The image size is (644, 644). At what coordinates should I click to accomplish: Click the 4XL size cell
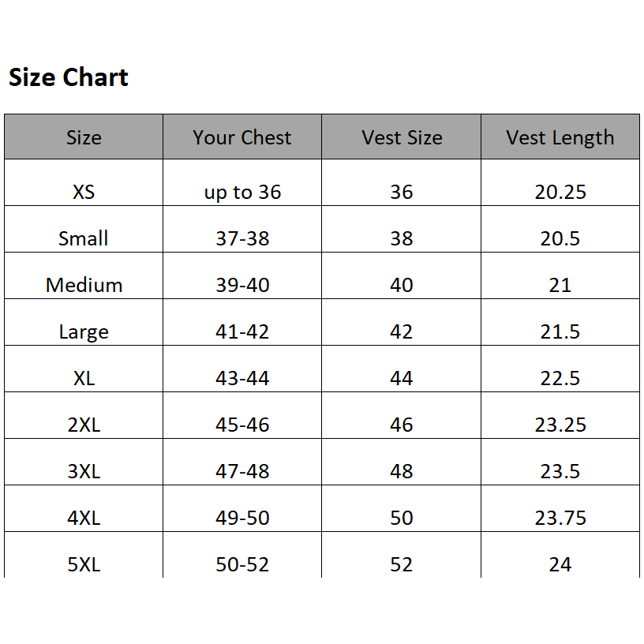click(x=84, y=518)
